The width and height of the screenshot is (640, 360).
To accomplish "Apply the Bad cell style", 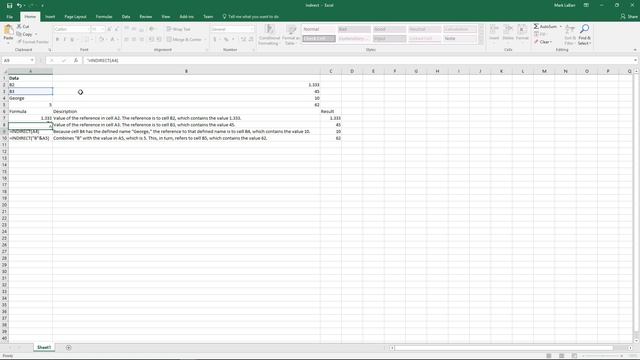I will click(354, 29).
